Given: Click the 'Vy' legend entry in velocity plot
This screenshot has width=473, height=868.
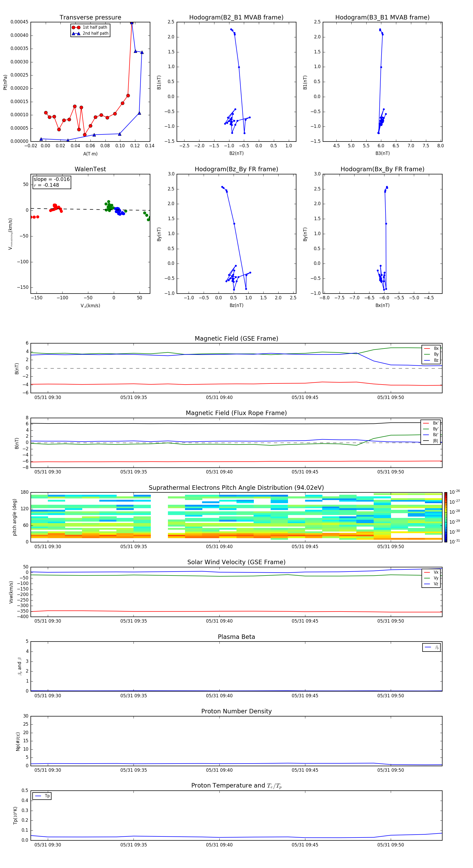Looking at the screenshot, I should pos(431,578).
